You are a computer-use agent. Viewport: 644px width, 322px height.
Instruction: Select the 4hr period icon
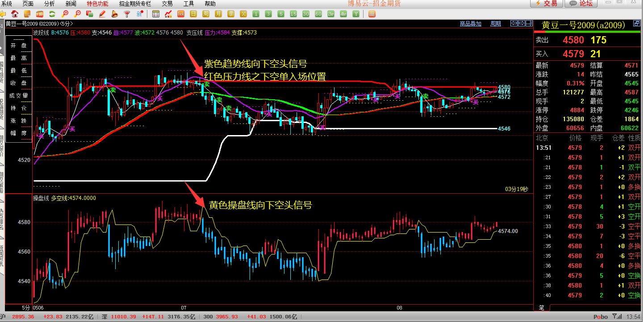(x=343, y=14)
